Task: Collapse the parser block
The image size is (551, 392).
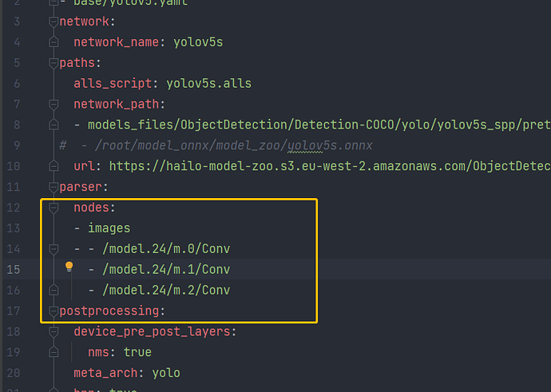Action: pos(54,188)
